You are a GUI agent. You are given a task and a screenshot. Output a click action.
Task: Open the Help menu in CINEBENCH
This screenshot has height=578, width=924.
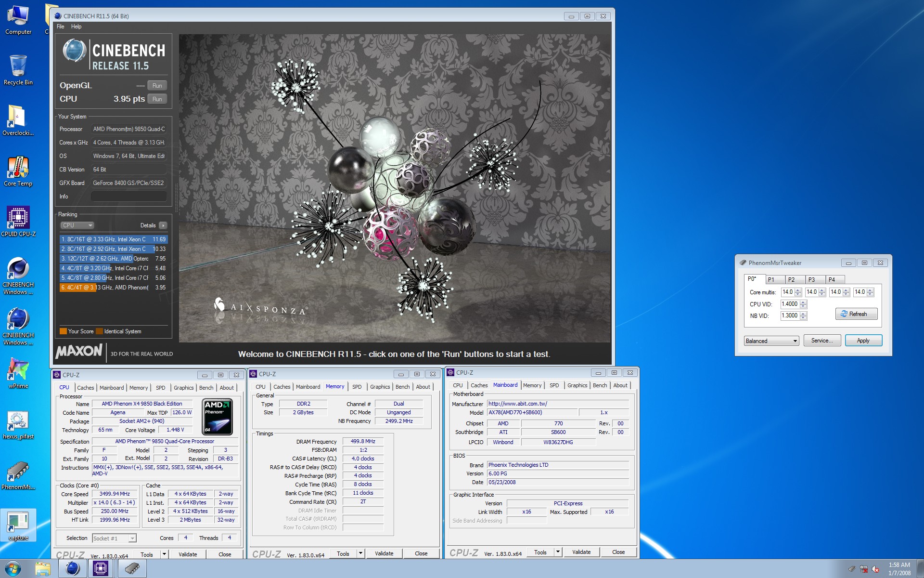pyautogui.click(x=76, y=26)
